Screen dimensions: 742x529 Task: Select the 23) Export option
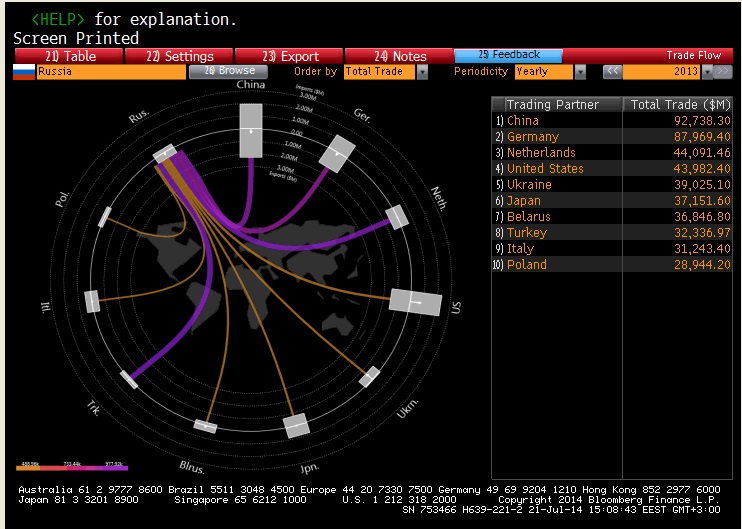[x=290, y=56]
